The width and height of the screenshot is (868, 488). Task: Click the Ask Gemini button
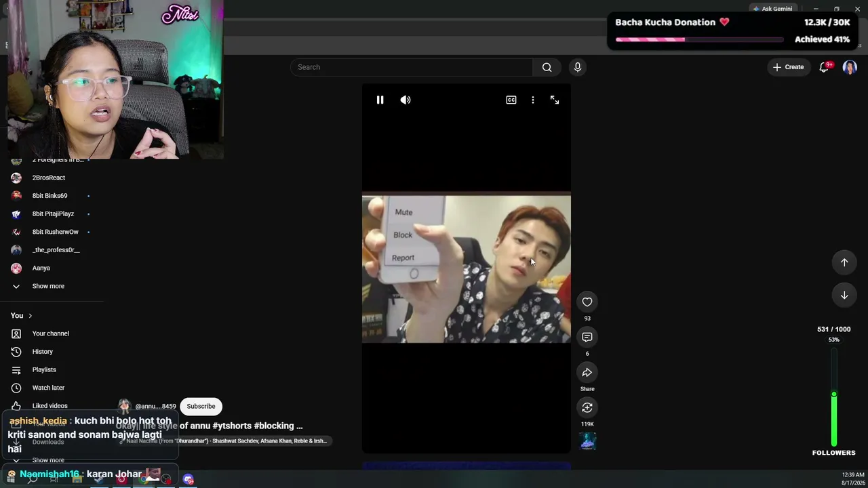(x=772, y=9)
